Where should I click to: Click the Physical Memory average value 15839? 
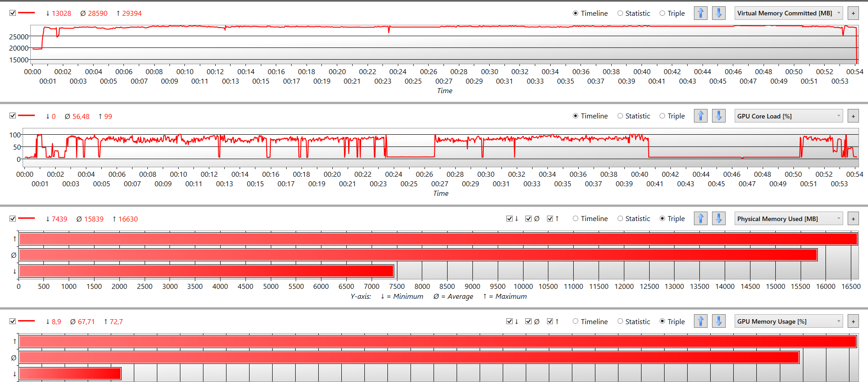[x=94, y=219]
